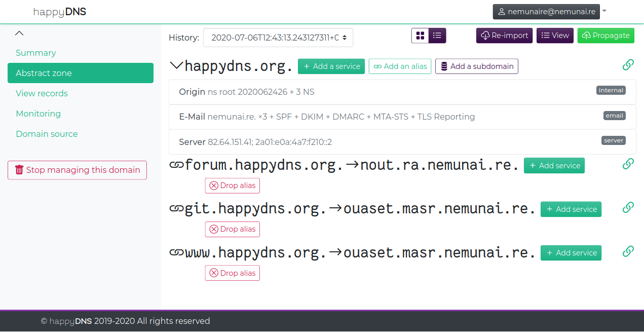This screenshot has height=332, width=644.
Task: Click link icon on git.happydns.org row
Action: (x=628, y=207)
